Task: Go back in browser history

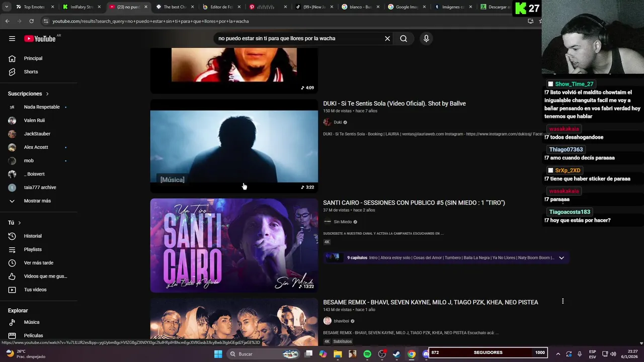Action: 7,21
